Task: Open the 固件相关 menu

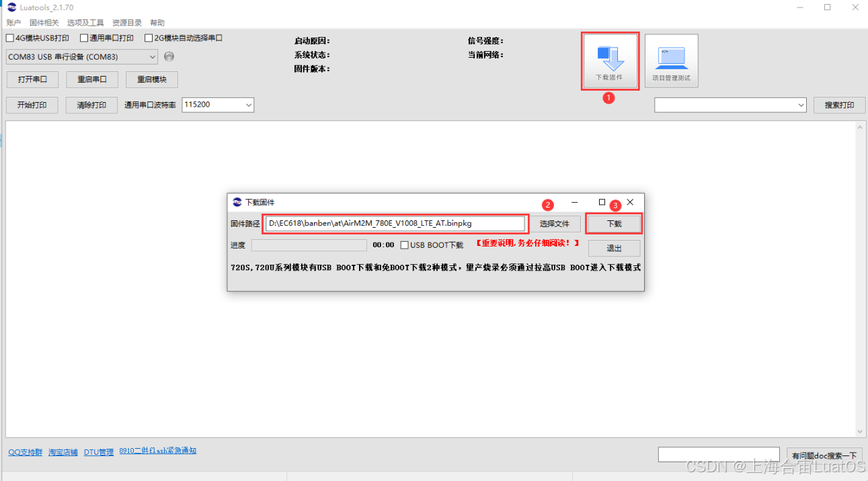Action: point(44,22)
